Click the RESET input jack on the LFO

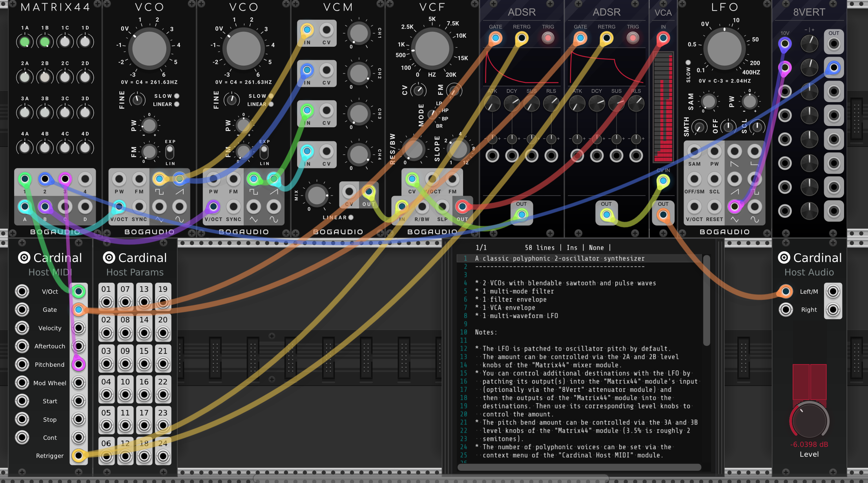pyautogui.click(x=714, y=207)
